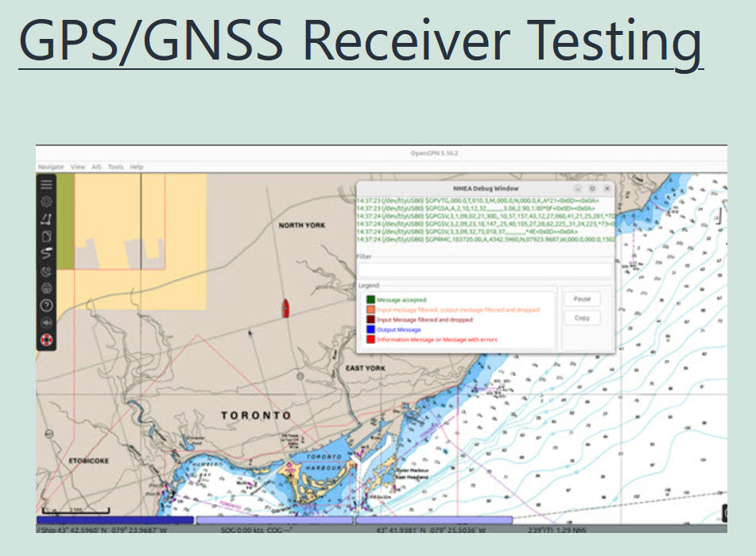This screenshot has width=756, height=556.
Task: Open the Navigate menu
Action: pyautogui.click(x=51, y=167)
